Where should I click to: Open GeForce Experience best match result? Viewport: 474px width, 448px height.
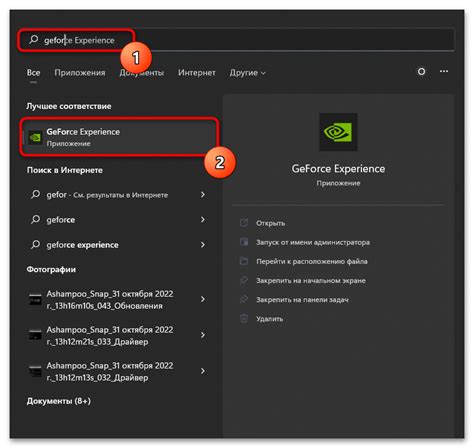point(119,137)
